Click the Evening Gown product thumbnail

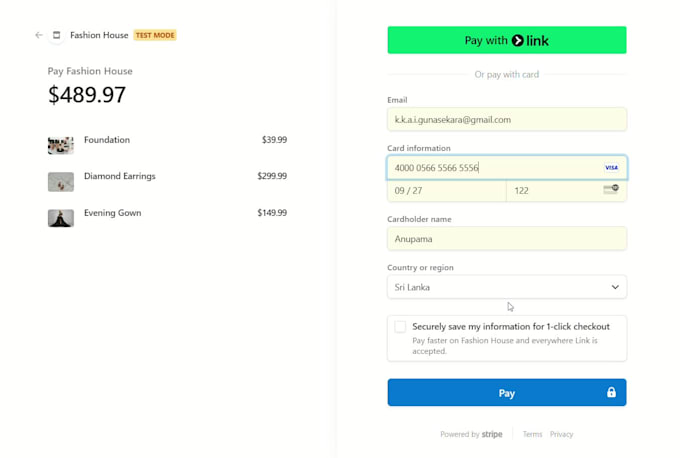pos(61,218)
